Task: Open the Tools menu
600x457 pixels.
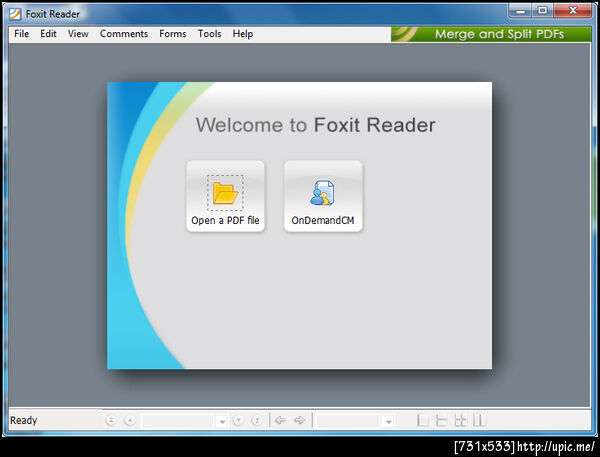Action: pyautogui.click(x=209, y=34)
